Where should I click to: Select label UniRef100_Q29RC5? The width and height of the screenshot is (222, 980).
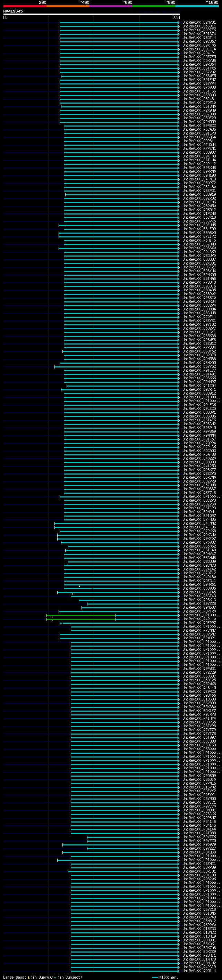(x=199, y=691)
